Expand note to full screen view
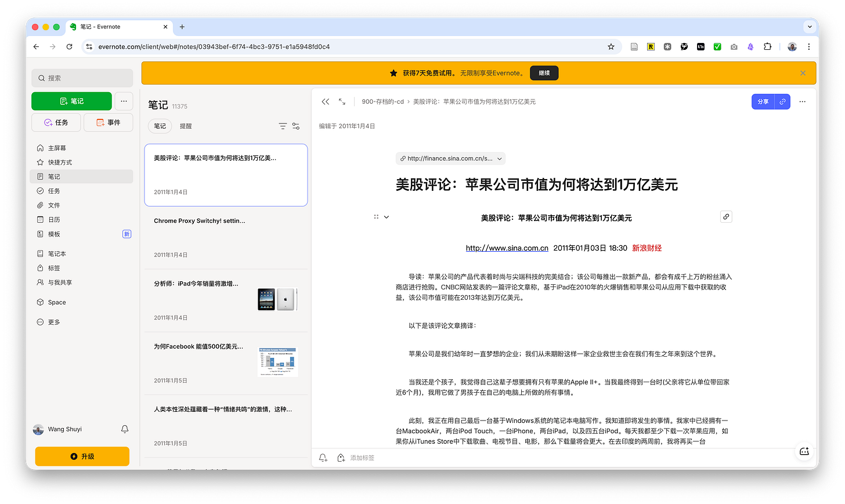The width and height of the screenshot is (845, 504). [342, 101]
